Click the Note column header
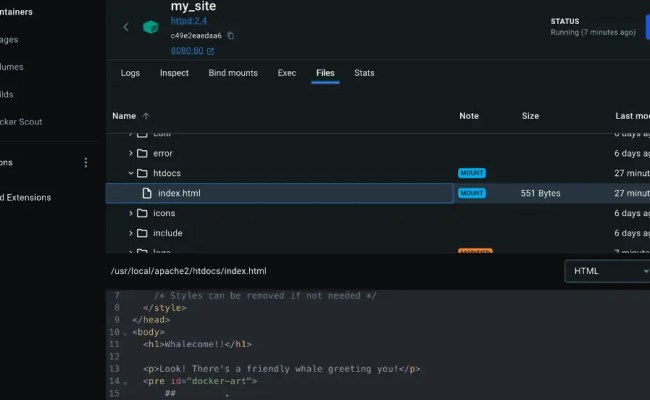Viewport: 650px width, 400px height. coord(469,116)
